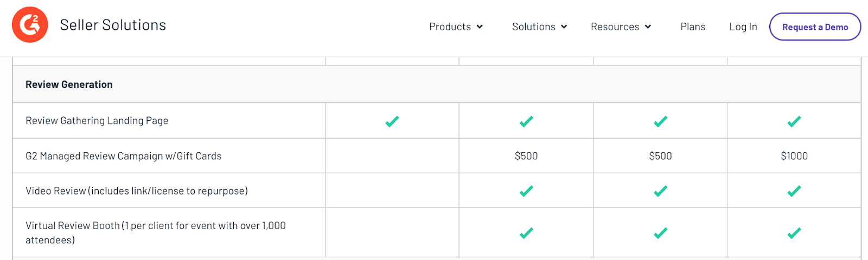Click the Request a Demo button
The width and height of the screenshot is (868, 260).
coord(815,27)
